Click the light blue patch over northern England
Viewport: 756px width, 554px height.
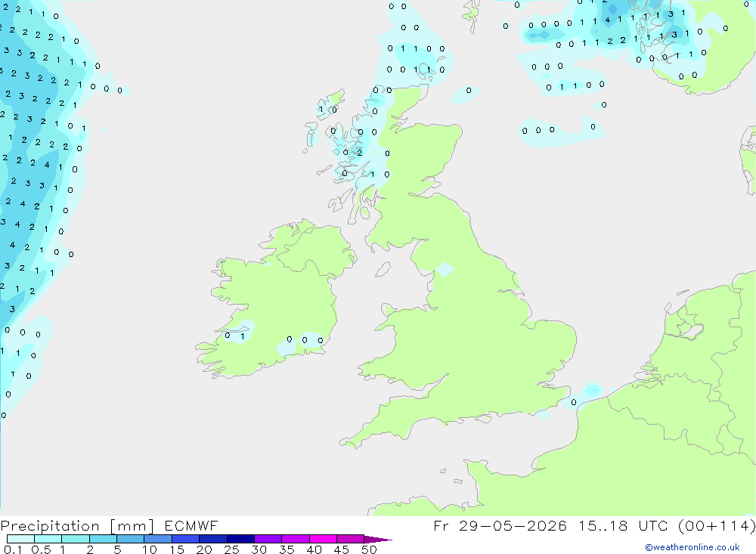(x=444, y=269)
